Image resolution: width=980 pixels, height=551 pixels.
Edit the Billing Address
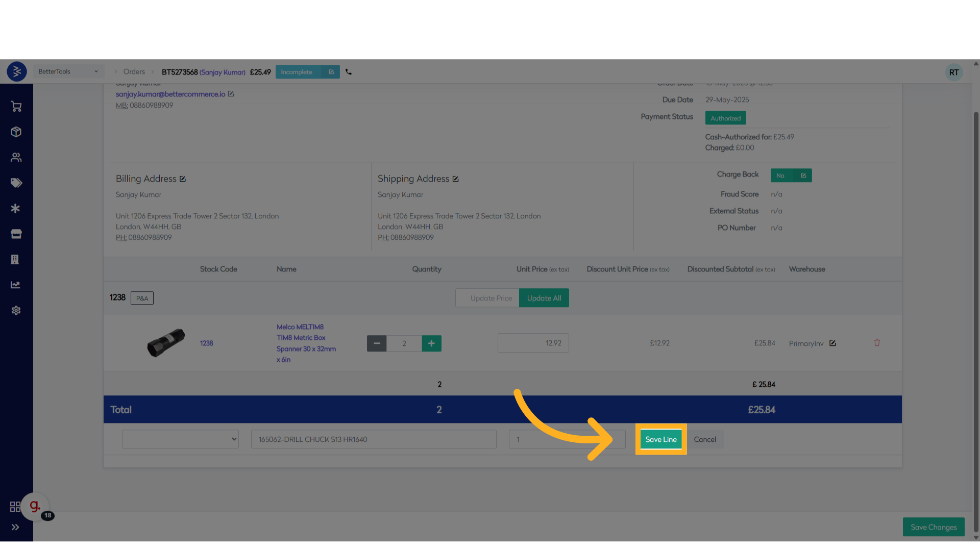click(x=183, y=179)
